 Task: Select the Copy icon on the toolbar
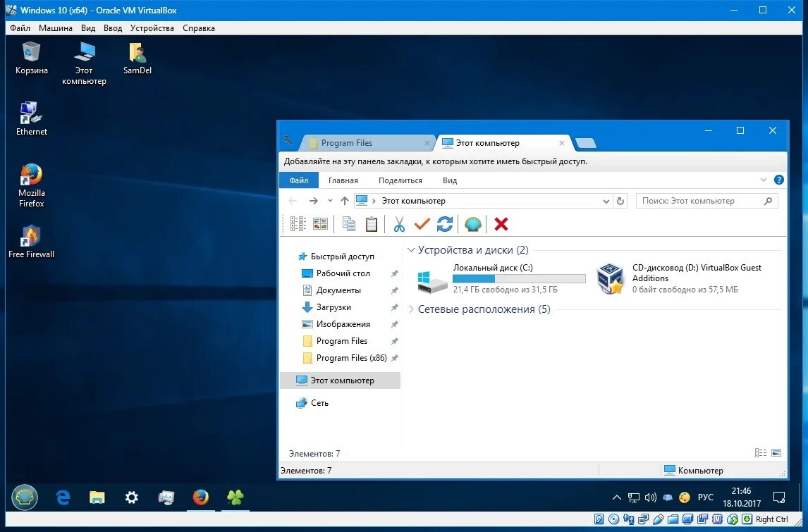point(348,223)
